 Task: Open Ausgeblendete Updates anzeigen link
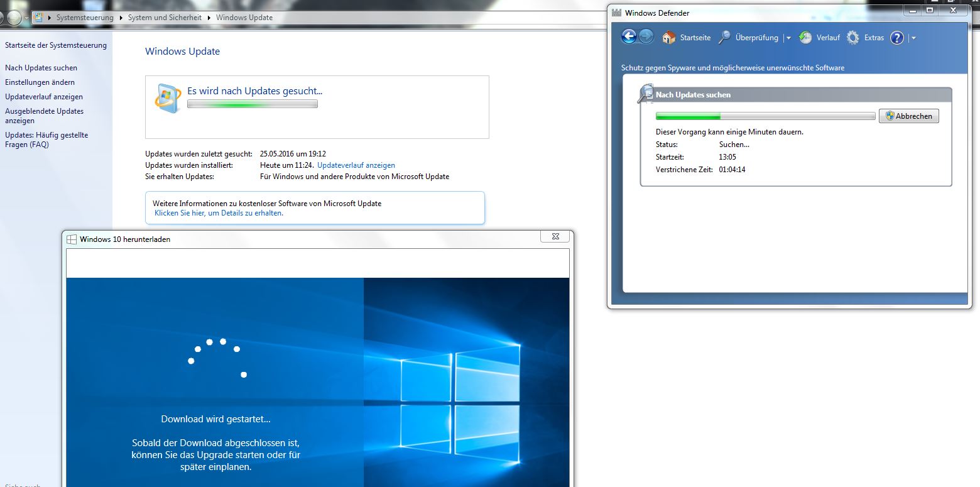[44, 116]
